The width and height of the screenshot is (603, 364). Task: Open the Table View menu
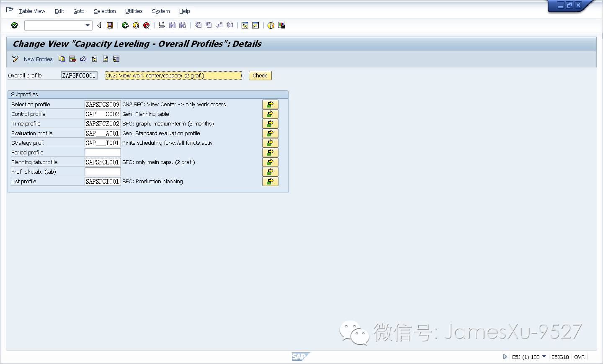pos(32,11)
